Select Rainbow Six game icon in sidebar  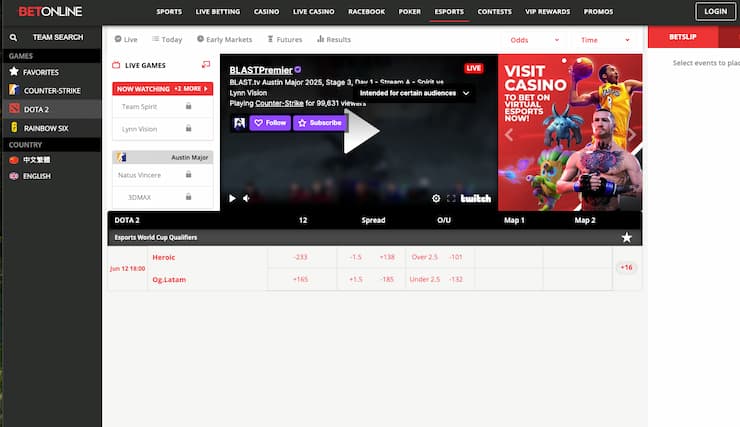14,127
